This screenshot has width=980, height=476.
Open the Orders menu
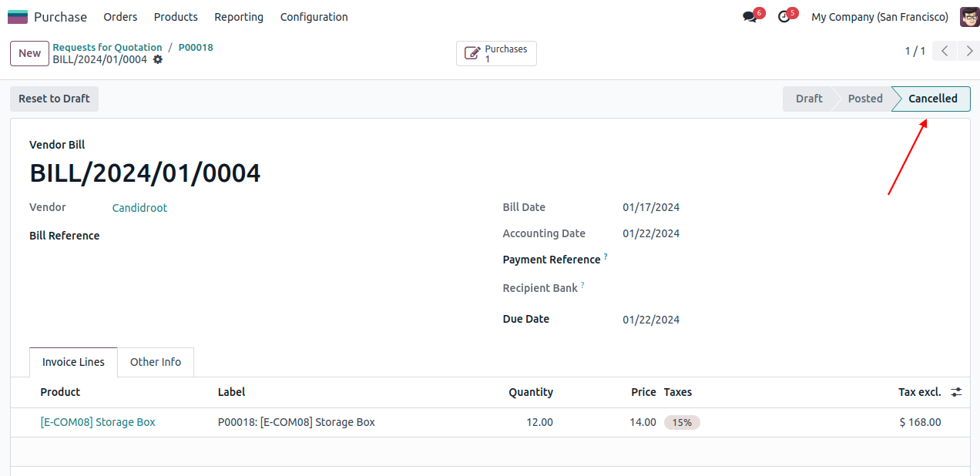click(x=120, y=17)
